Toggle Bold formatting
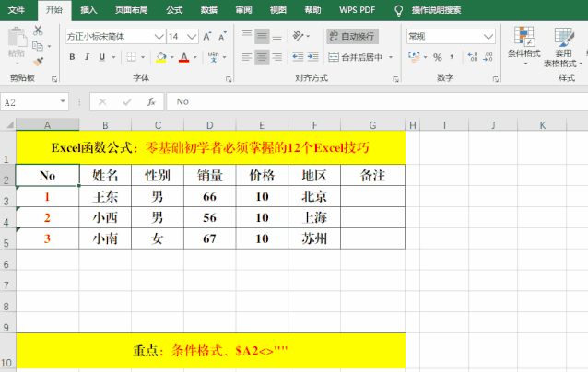 point(71,57)
